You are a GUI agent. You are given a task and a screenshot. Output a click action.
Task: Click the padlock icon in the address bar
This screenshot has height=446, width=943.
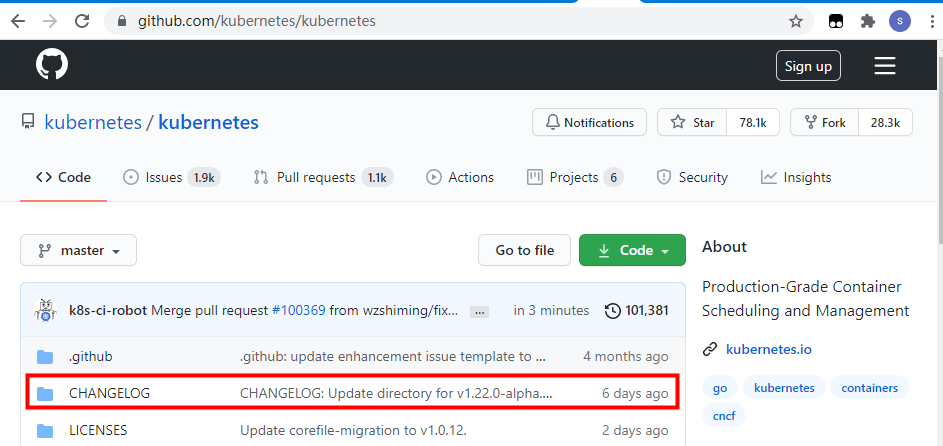point(123,22)
